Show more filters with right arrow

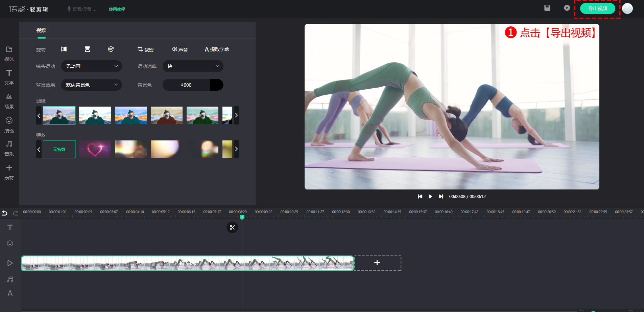coord(236,115)
